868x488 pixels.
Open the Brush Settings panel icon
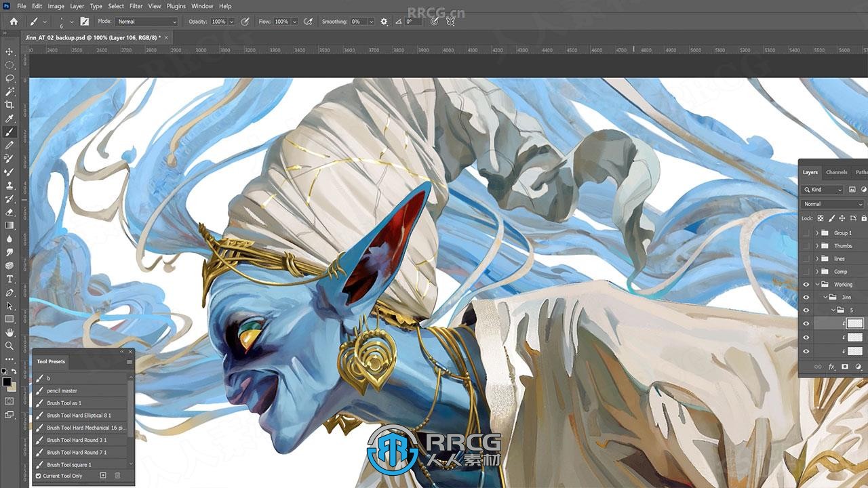click(x=84, y=22)
